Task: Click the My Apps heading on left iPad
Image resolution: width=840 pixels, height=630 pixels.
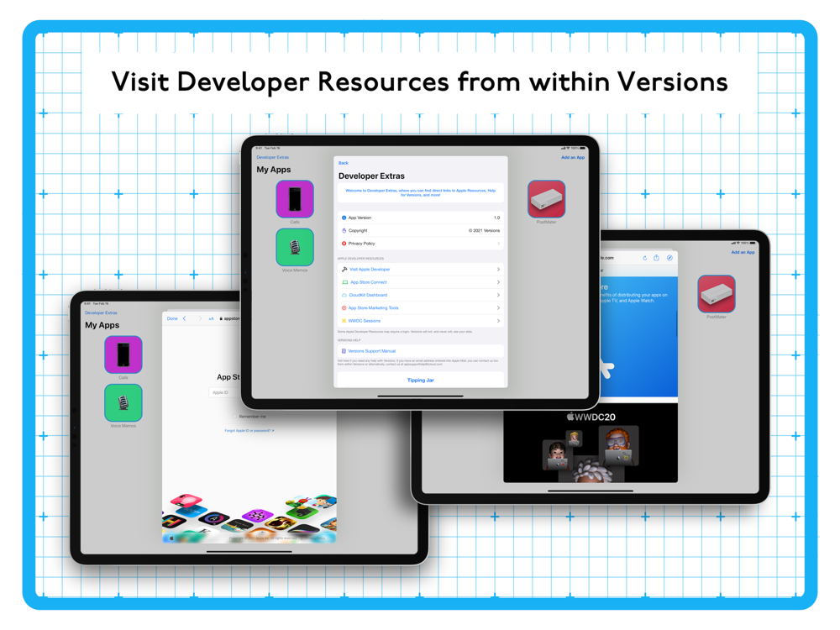Action: (102, 325)
